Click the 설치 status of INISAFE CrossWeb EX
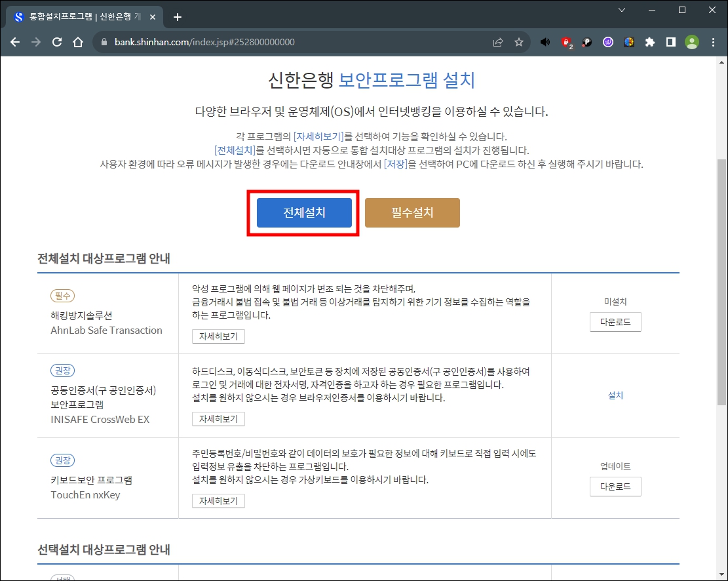 (615, 395)
